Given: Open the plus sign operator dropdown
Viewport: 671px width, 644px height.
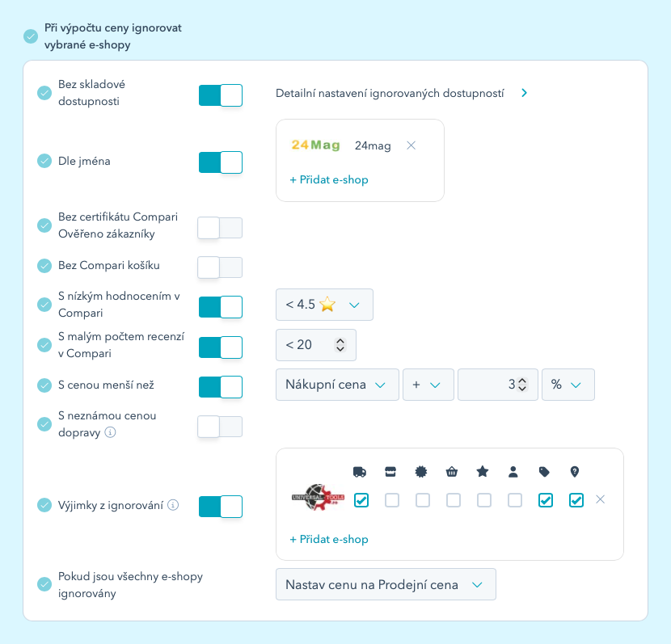Looking at the screenshot, I should coord(428,385).
